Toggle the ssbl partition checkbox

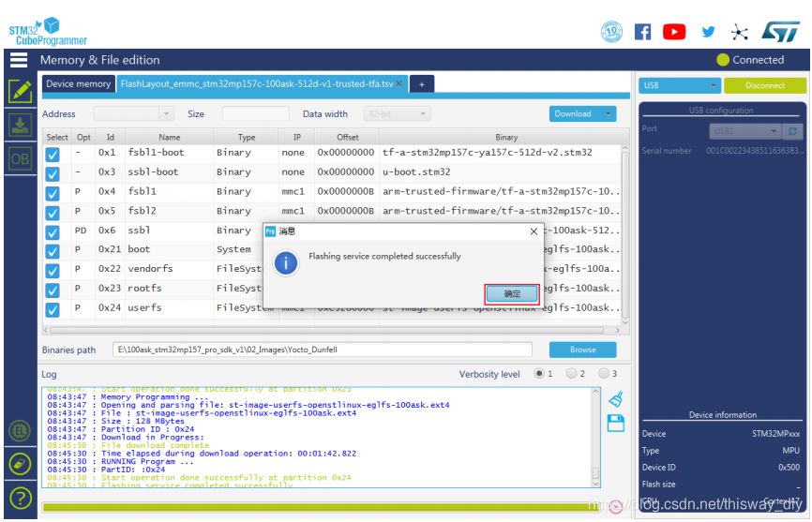[53, 231]
